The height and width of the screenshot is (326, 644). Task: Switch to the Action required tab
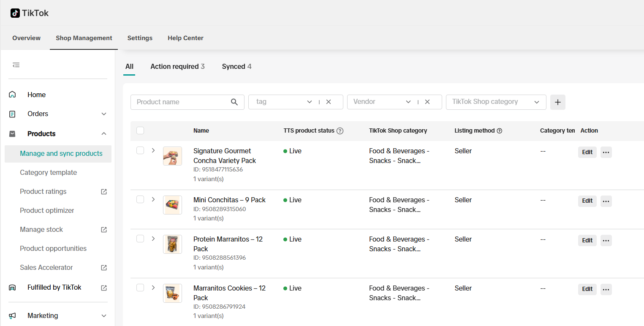pos(177,67)
